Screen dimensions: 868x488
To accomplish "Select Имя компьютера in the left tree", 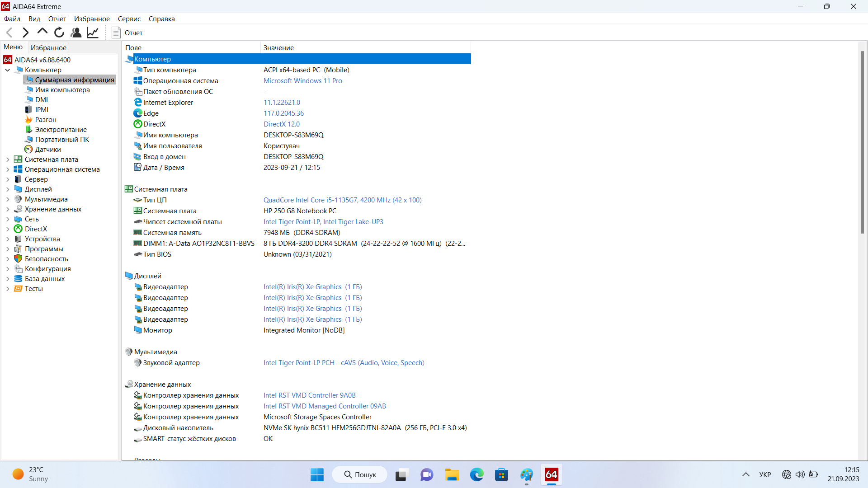I will (x=62, y=90).
